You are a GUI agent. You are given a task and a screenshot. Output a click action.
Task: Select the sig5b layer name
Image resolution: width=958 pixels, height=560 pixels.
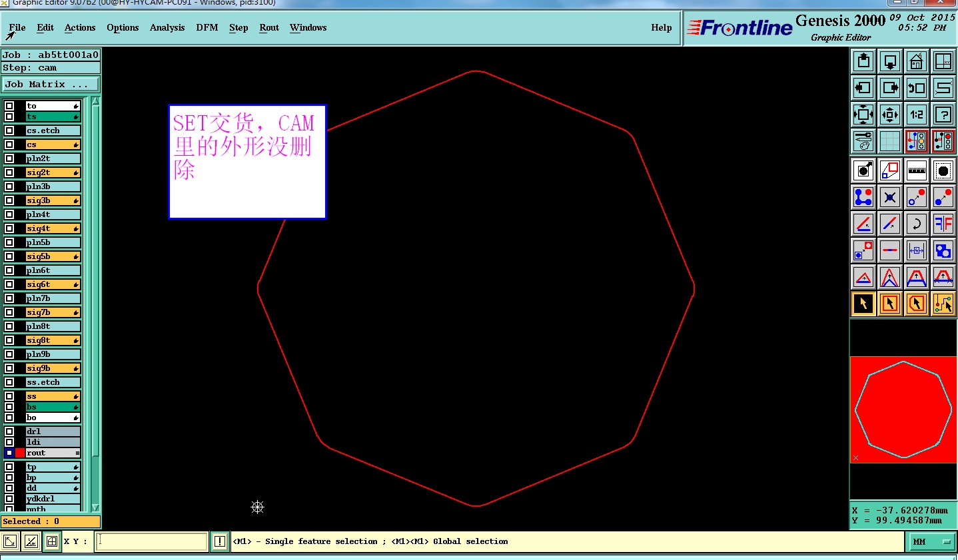53,256
